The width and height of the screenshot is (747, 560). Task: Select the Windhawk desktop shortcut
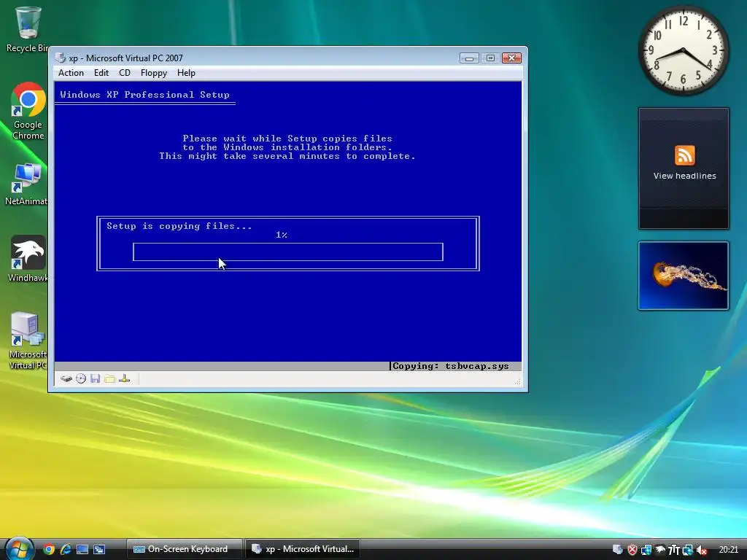pyautogui.click(x=28, y=259)
